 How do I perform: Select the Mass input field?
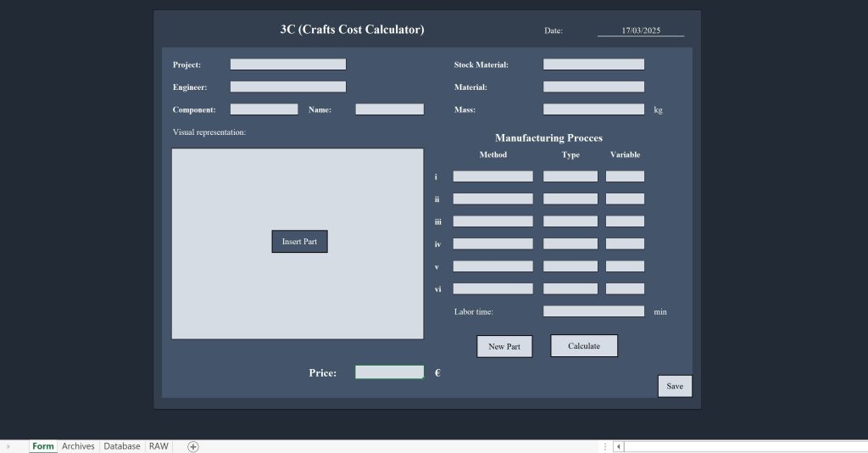tap(593, 109)
